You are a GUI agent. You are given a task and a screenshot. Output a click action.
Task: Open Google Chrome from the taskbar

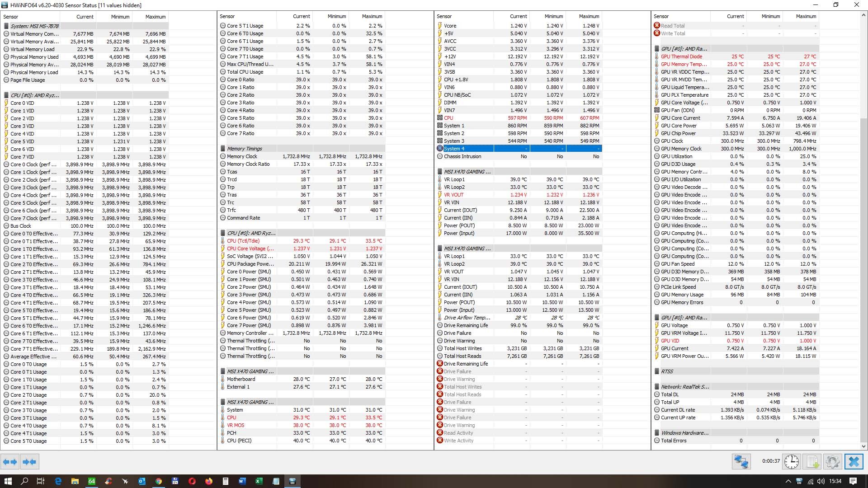tap(158, 481)
